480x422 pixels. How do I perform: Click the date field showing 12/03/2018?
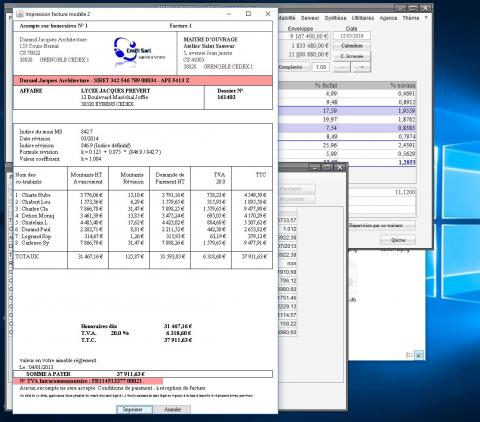[351, 36]
